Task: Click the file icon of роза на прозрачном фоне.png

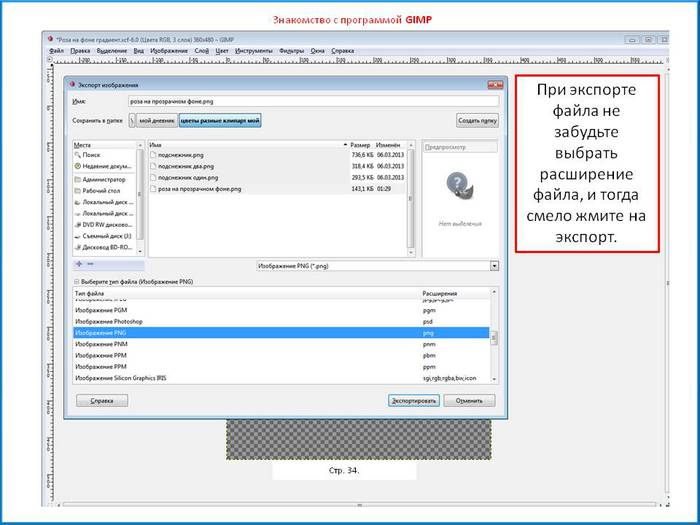Action: pos(154,189)
